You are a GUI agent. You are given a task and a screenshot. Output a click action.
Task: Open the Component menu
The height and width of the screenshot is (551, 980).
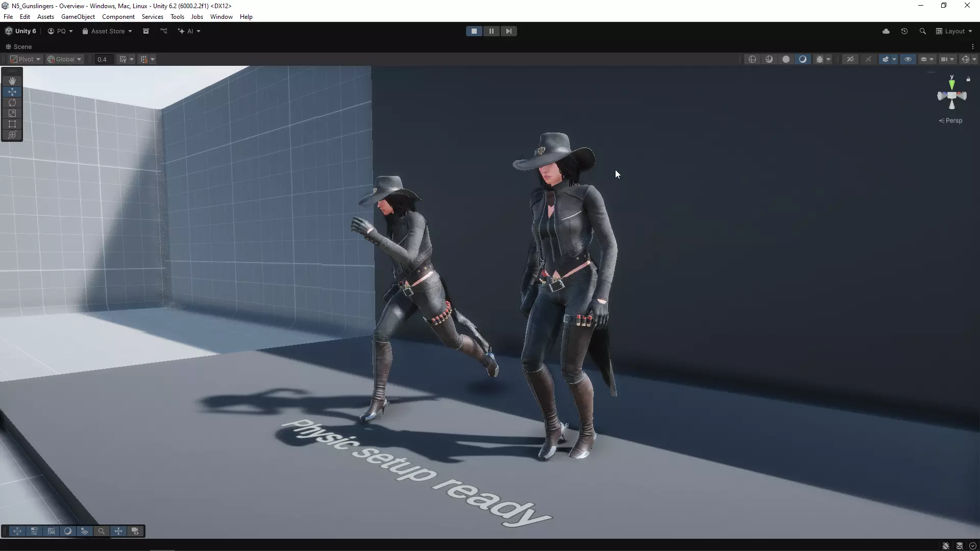coord(118,17)
